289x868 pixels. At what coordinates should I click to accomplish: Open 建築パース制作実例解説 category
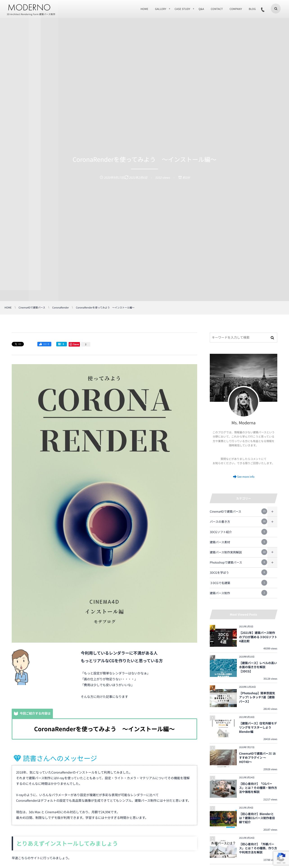[x=226, y=552]
